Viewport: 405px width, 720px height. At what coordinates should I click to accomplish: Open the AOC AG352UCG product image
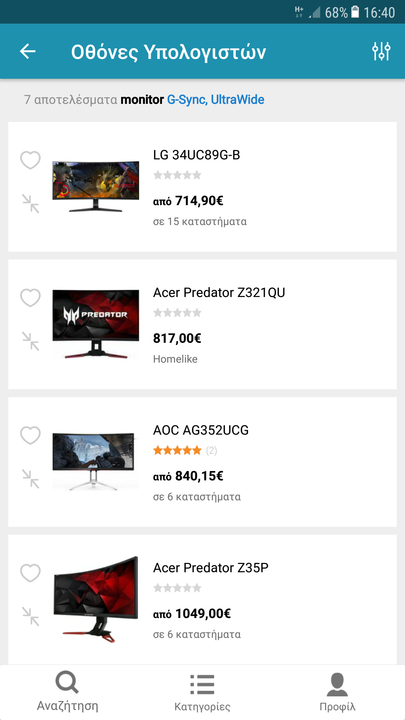pyautogui.click(x=96, y=461)
